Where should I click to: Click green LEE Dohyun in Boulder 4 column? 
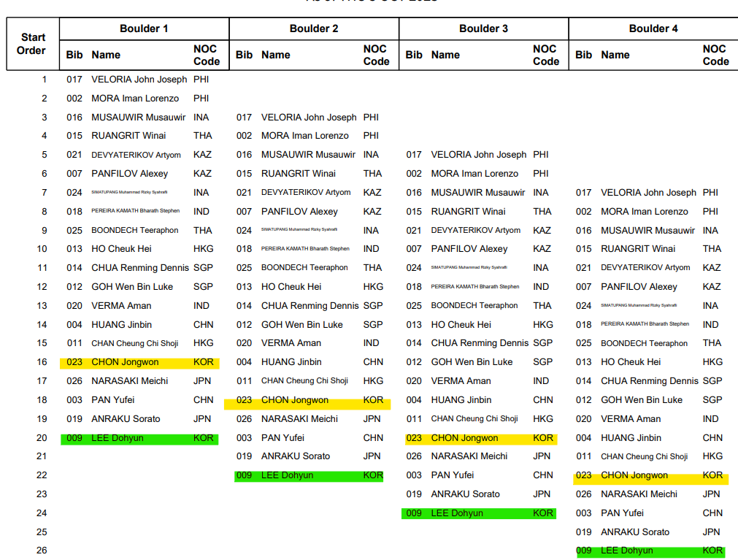627,551
